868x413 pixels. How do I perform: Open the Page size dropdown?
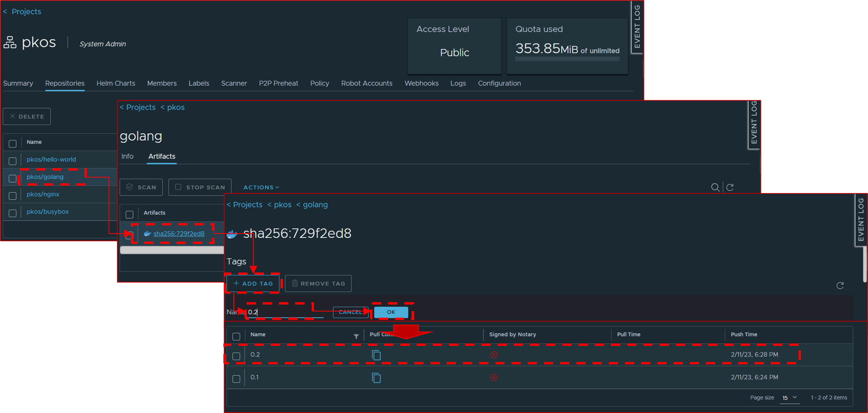[x=789, y=398]
